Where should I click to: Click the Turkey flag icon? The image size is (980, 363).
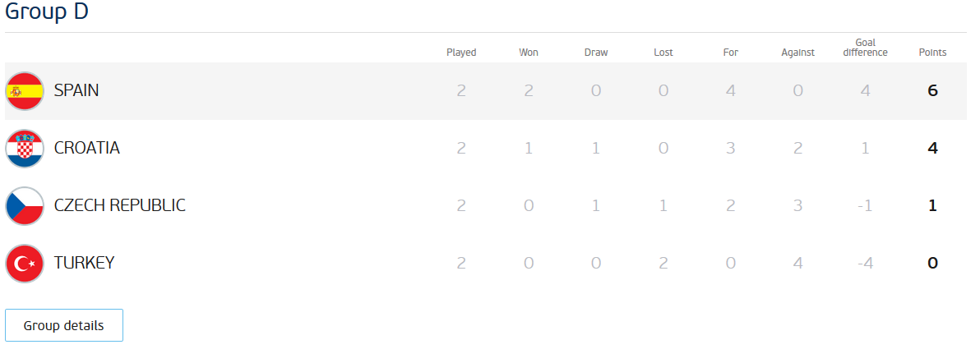point(25,264)
